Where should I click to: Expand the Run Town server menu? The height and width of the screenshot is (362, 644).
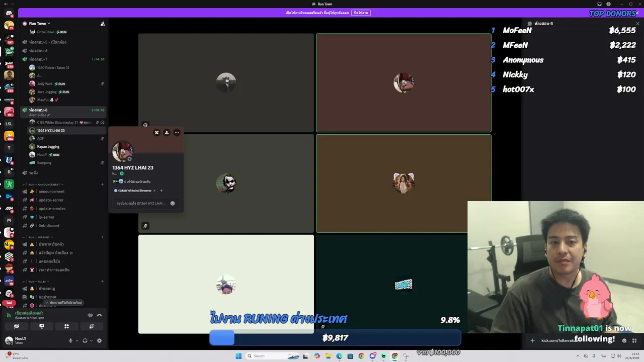[39, 24]
